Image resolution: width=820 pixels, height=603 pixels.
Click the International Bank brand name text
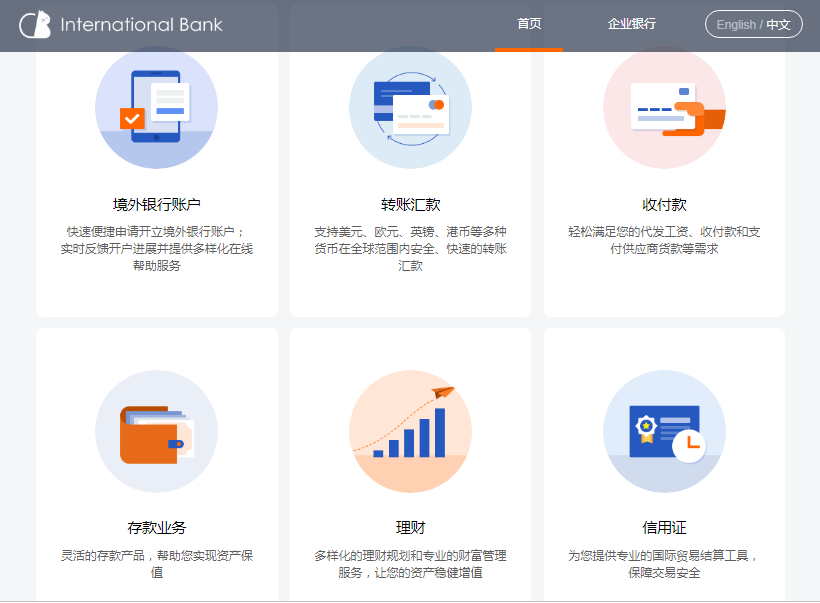tap(141, 25)
